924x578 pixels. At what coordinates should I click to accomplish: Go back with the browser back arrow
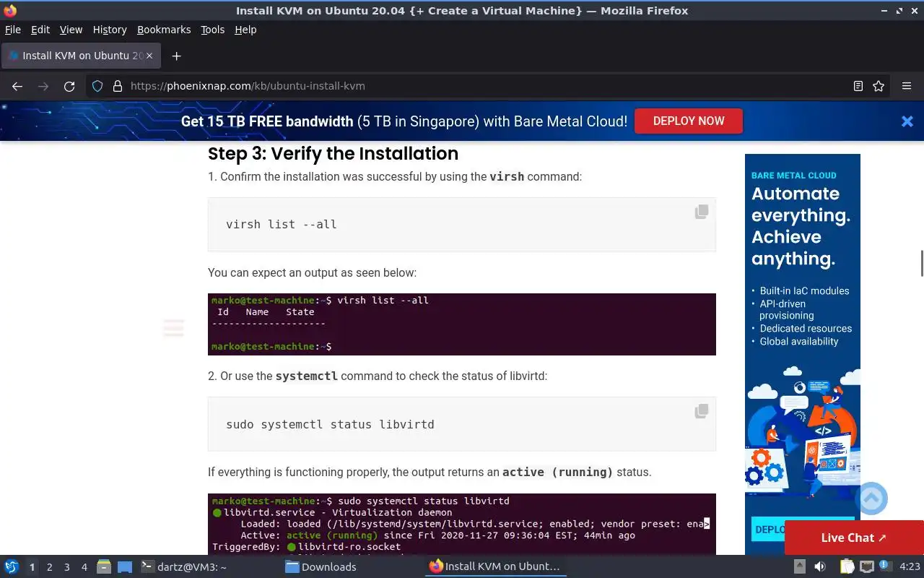17,86
